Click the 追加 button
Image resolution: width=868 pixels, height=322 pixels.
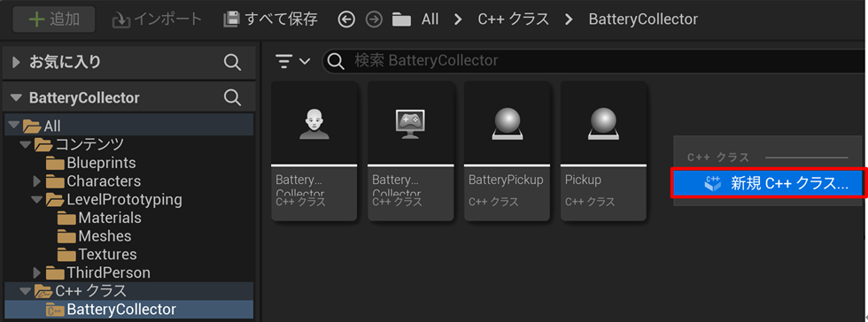coord(54,20)
